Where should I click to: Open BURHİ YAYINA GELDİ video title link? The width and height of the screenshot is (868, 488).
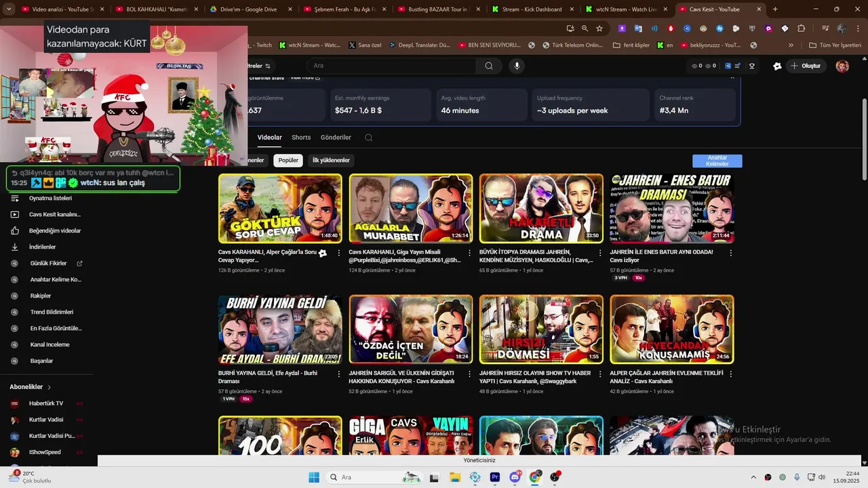pos(268,377)
